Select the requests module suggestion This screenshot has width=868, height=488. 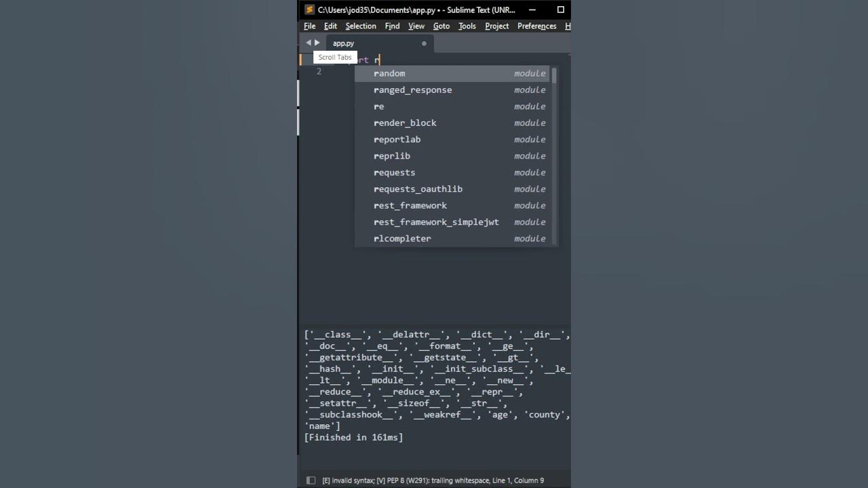(452, 172)
